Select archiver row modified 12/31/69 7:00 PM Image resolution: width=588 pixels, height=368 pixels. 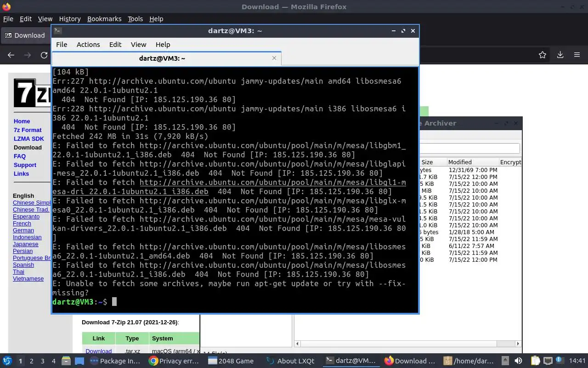(470, 170)
